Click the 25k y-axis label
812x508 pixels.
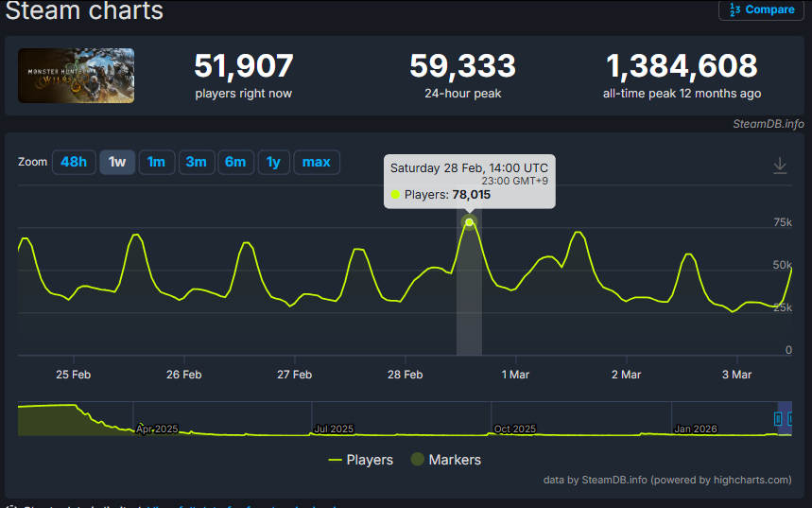point(783,307)
